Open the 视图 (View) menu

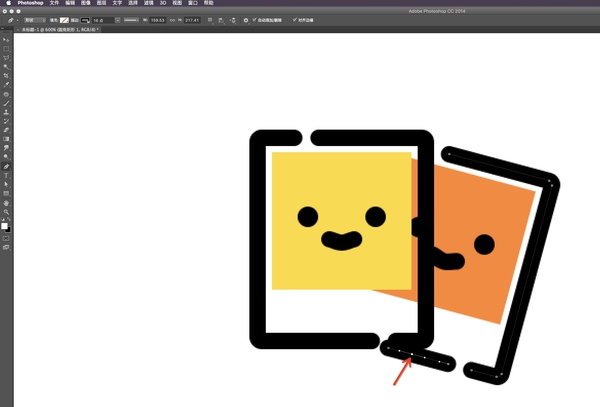pyautogui.click(x=177, y=3)
